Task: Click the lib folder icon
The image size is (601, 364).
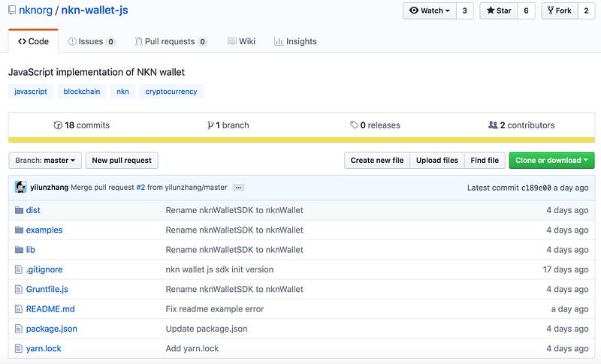Action: click(20, 249)
